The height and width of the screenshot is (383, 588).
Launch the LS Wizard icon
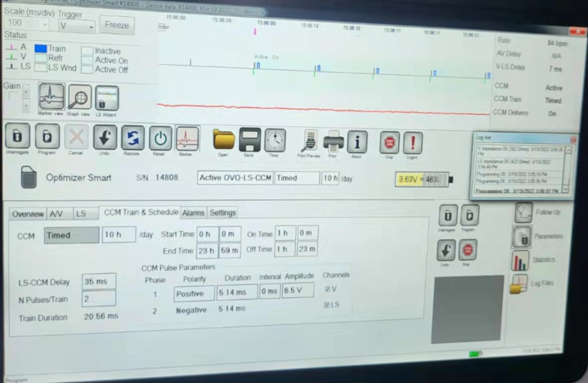point(106,98)
